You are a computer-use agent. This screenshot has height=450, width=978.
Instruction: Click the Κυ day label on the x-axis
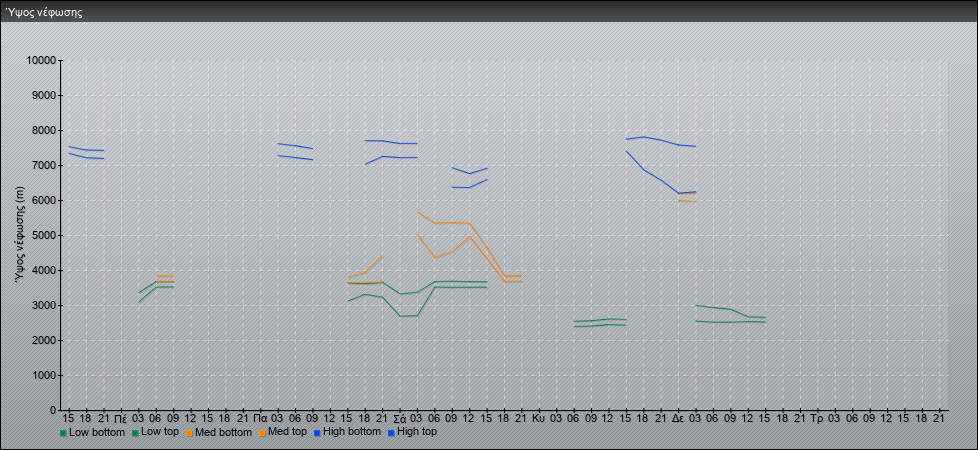tap(540, 418)
